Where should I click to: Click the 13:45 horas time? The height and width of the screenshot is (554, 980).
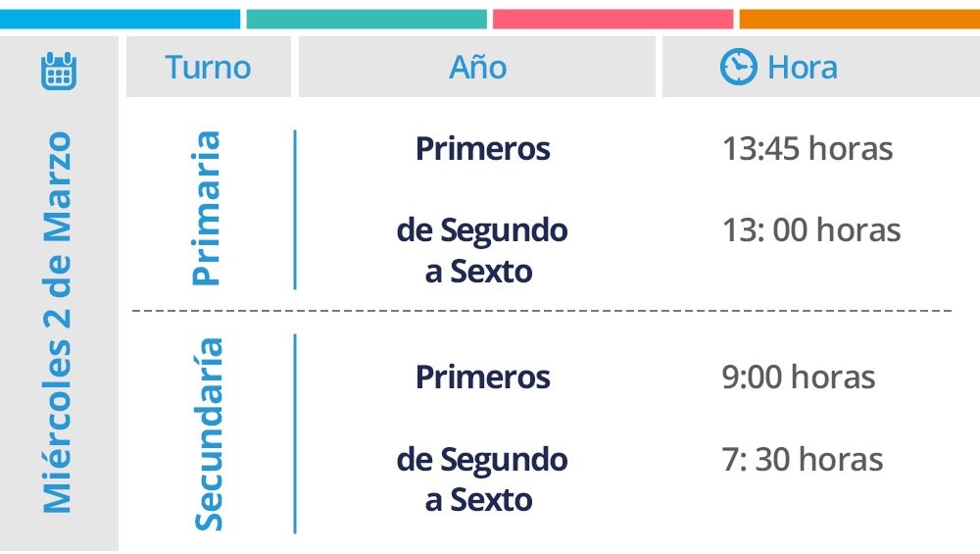[808, 149]
